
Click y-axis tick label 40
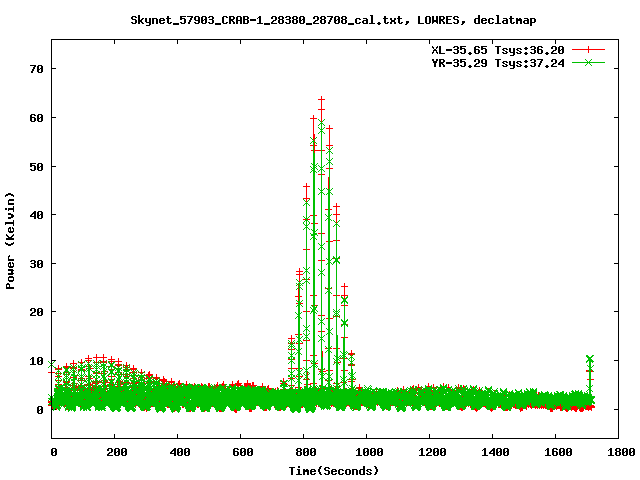pyautogui.click(x=36, y=215)
